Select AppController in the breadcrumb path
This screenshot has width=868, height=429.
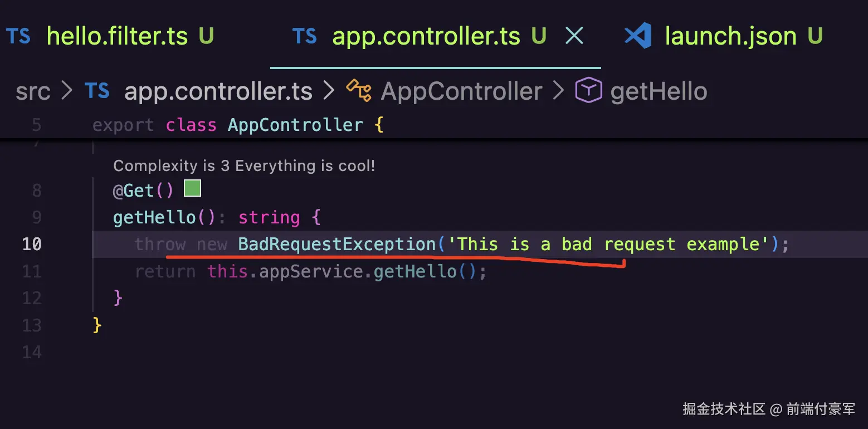(x=461, y=91)
